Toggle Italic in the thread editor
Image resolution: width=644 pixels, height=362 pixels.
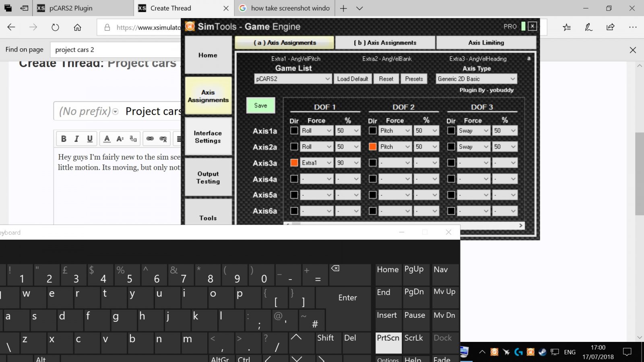(76, 139)
